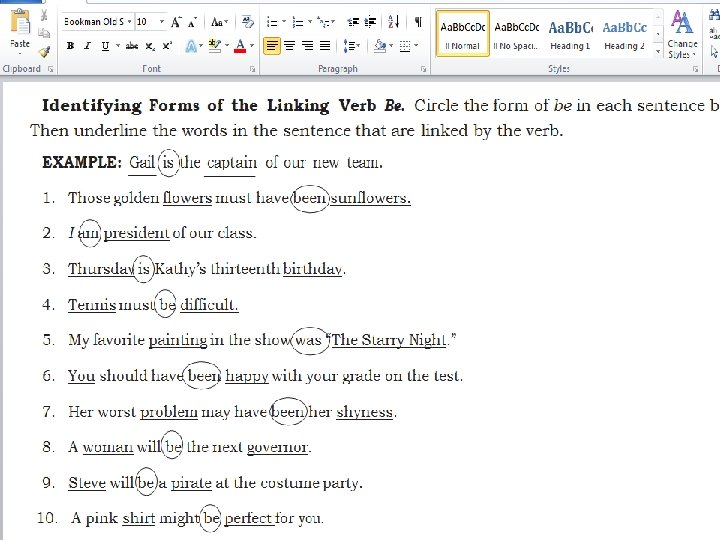Open the Clipboard dialog launcher
Screen dimensions: 720x540
pos(51,69)
